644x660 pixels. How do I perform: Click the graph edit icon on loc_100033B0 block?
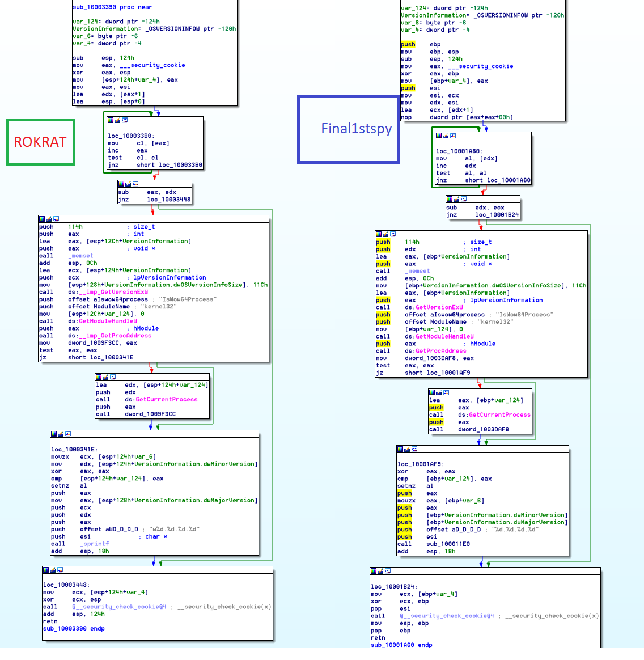(117, 120)
